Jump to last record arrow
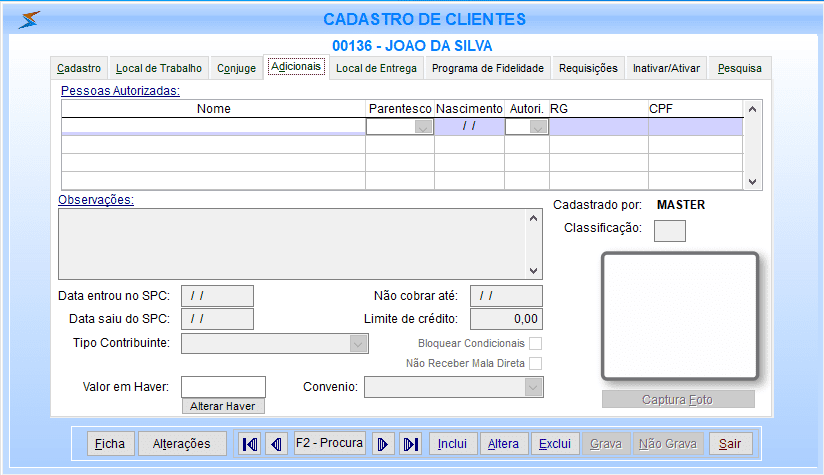The height and width of the screenshot is (475, 824). tap(410, 444)
